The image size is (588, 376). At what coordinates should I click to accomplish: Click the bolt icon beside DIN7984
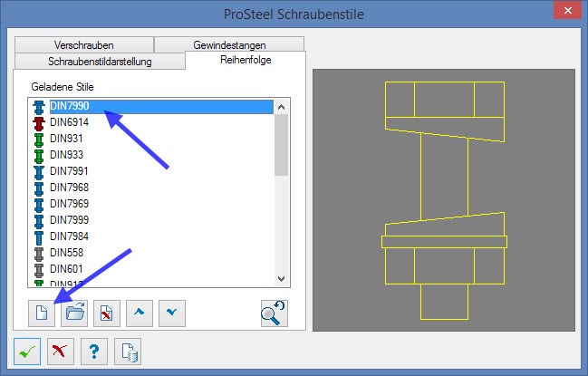click(39, 237)
